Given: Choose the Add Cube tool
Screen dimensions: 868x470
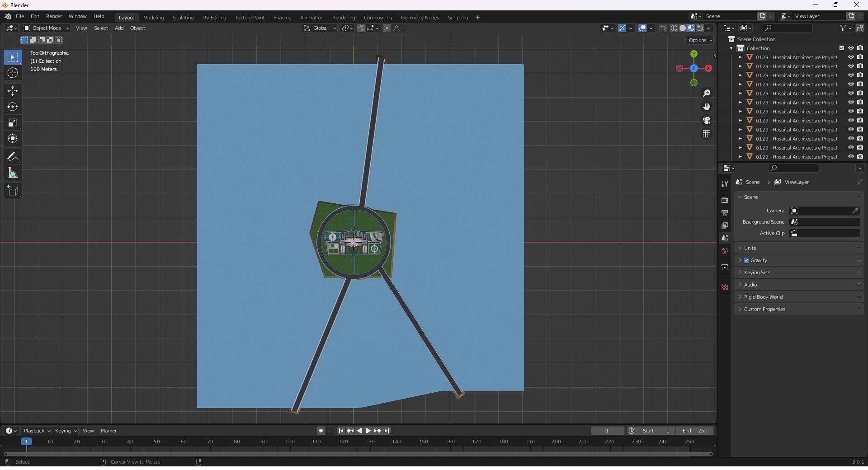Looking at the screenshot, I should click(13, 191).
